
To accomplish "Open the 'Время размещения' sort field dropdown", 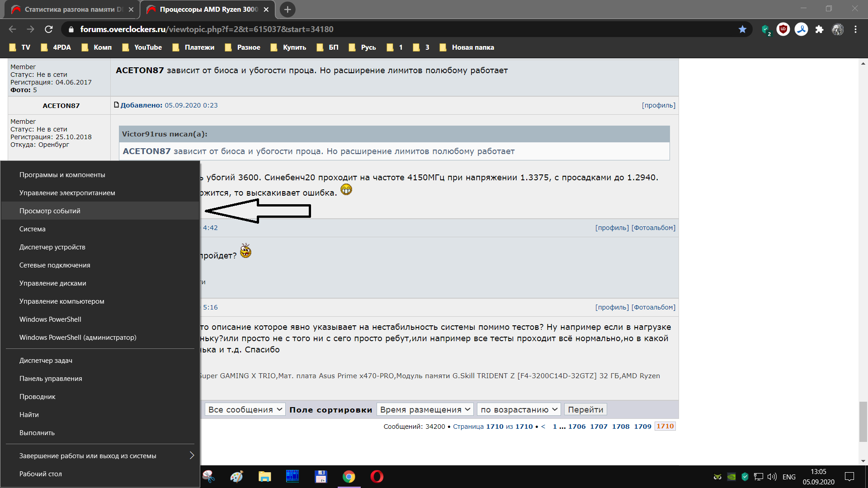I will [x=425, y=409].
